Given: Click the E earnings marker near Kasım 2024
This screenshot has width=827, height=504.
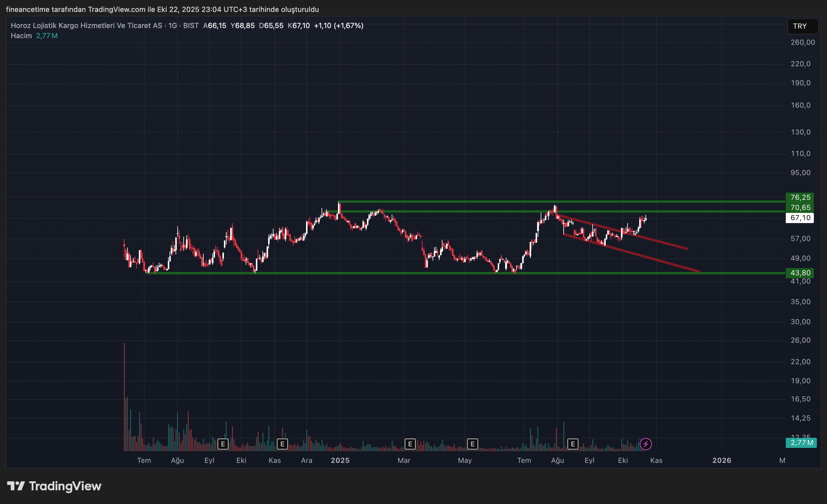Looking at the screenshot, I should click(x=282, y=444).
